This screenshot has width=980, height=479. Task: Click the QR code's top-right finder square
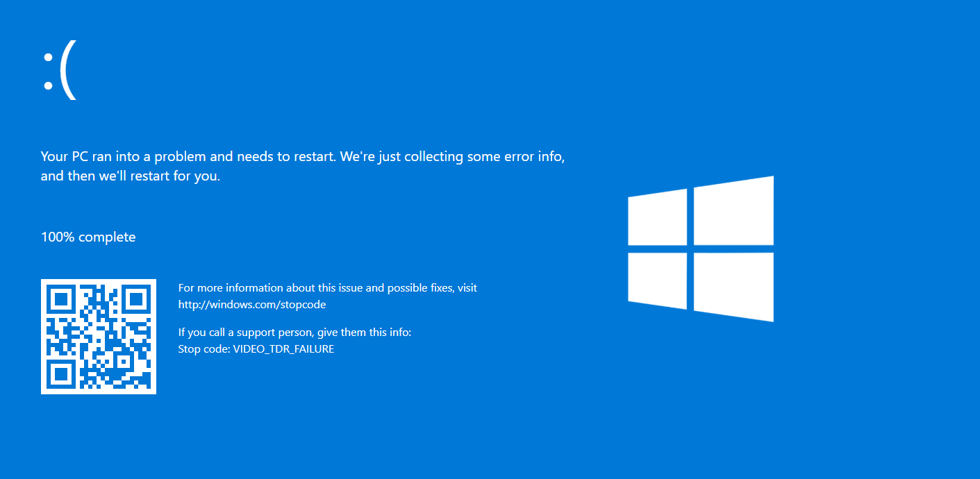point(136,299)
